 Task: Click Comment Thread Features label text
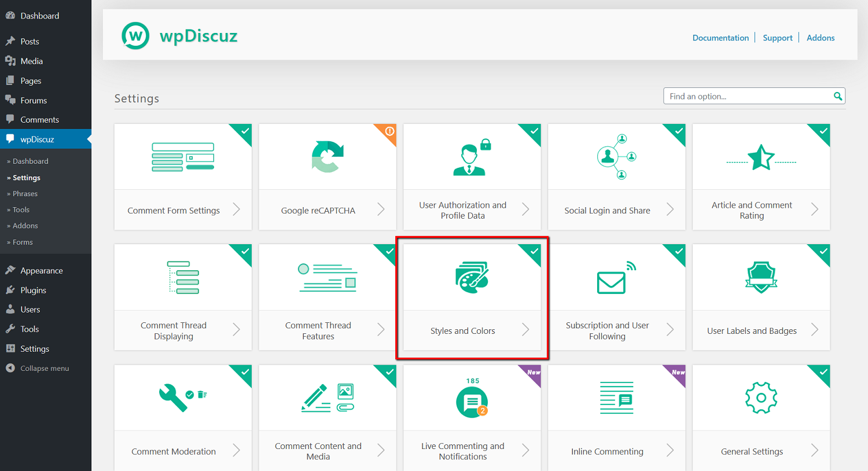[x=318, y=331]
